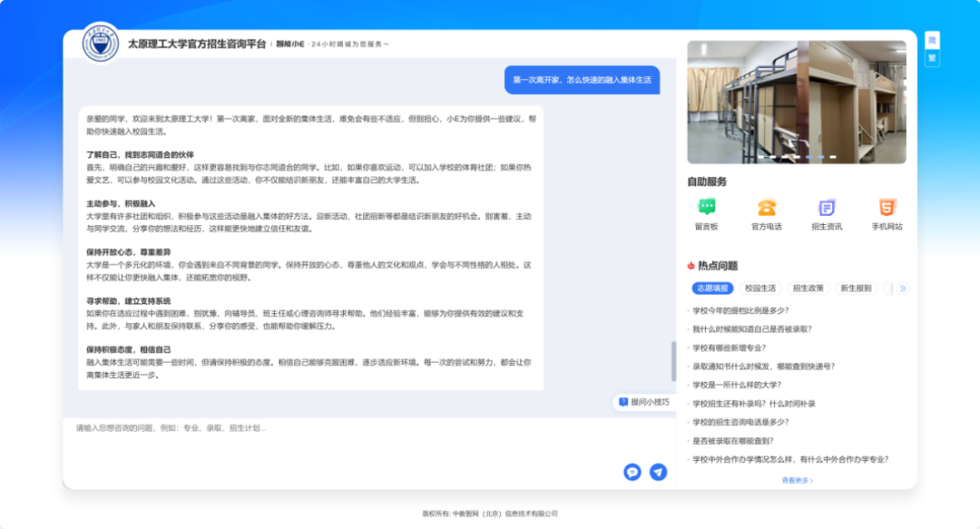Click the 提问小技巧 question tips button
Image resolution: width=980 pixels, height=529 pixels.
643,401
